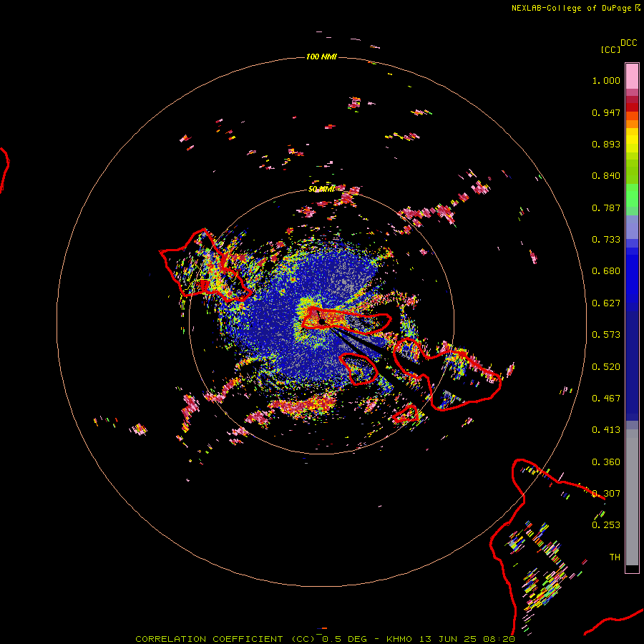Click the 0.253 scale label
Image resolution: width=644 pixels, height=644 pixels.
(x=606, y=525)
